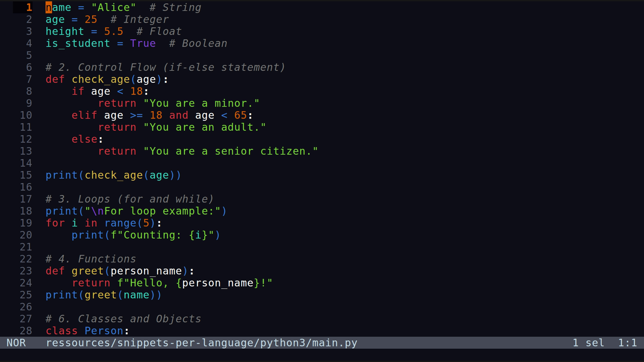
Task: Click the highlighted line number 1
Action: 29,7
